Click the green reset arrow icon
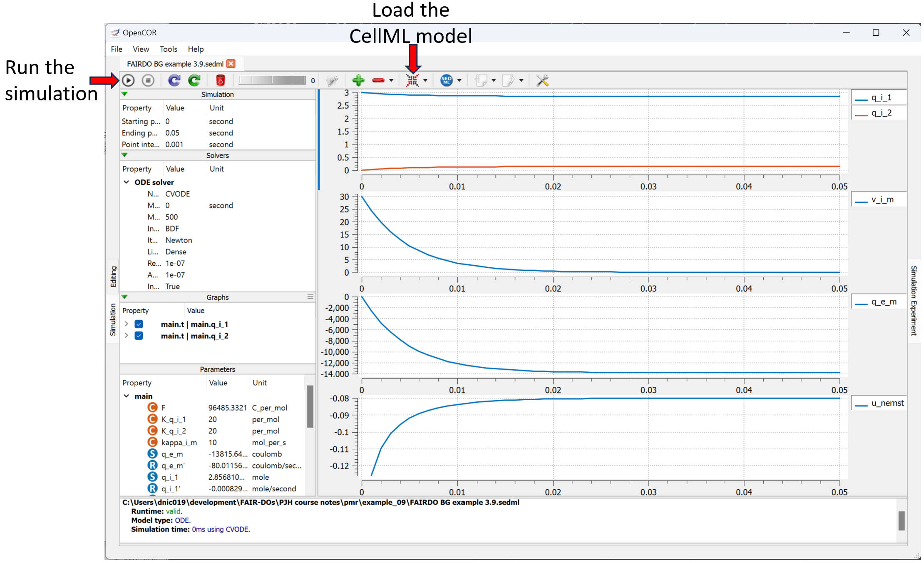This screenshot has width=924, height=563. tap(194, 80)
